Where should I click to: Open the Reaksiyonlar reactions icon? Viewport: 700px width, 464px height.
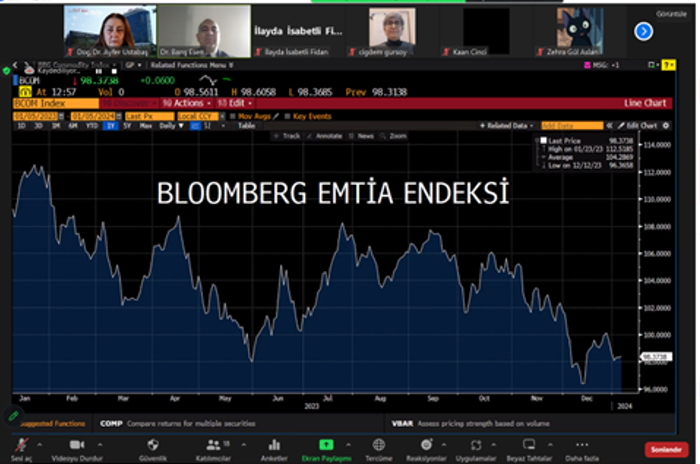tap(427, 445)
